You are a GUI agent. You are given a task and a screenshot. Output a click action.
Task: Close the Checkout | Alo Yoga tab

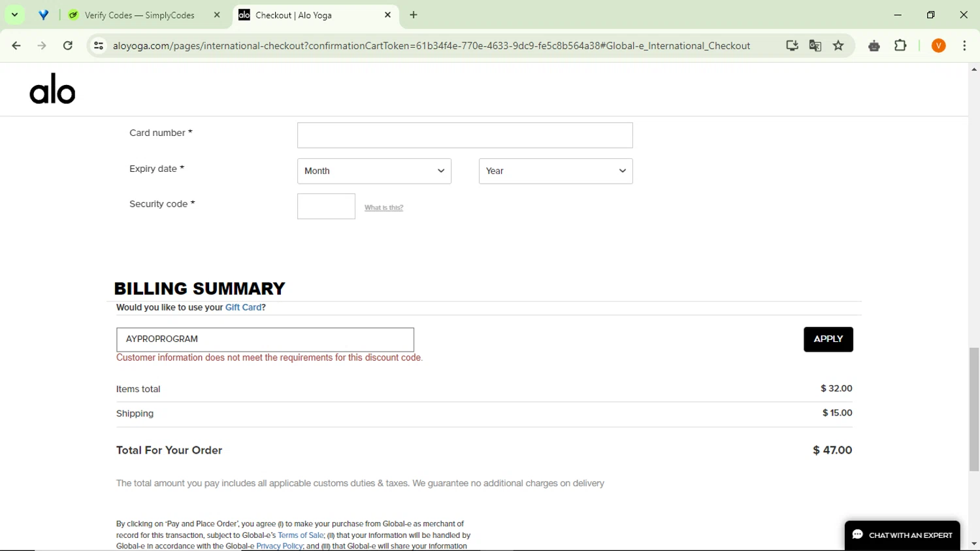click(x=387, y=15)
